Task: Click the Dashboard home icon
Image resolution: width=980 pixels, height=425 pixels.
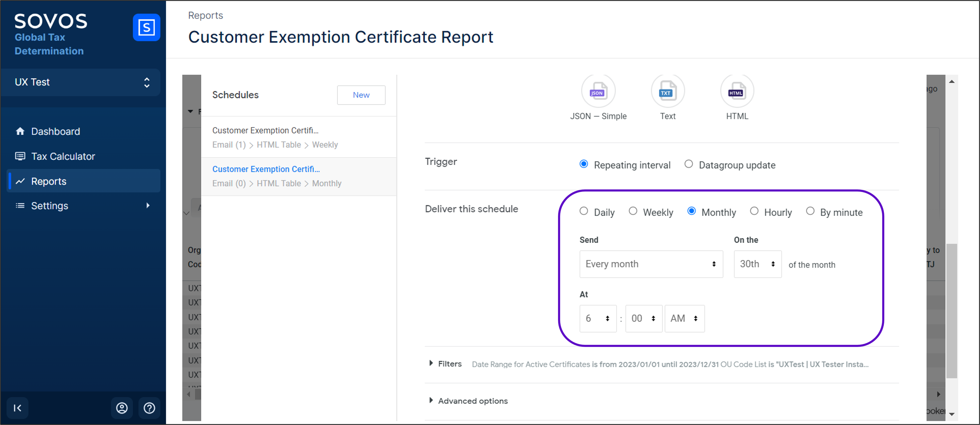Action: [x=20, y=131]
